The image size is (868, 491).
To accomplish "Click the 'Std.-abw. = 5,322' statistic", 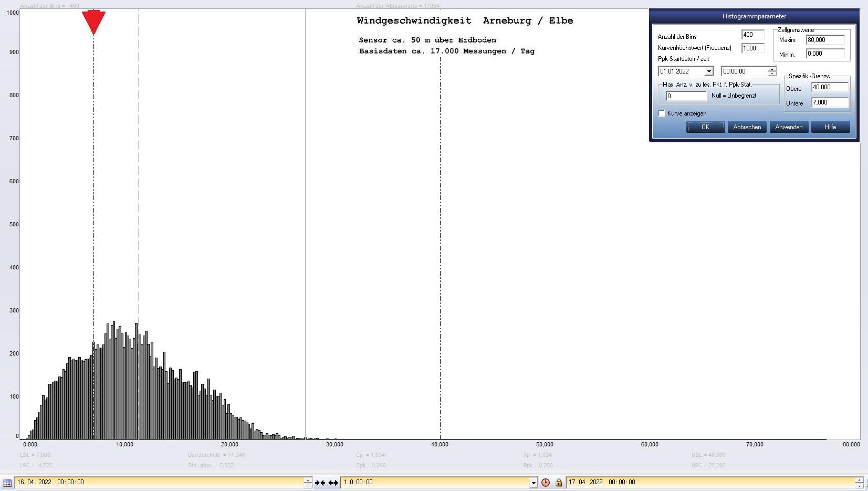I will pos(211,465).
